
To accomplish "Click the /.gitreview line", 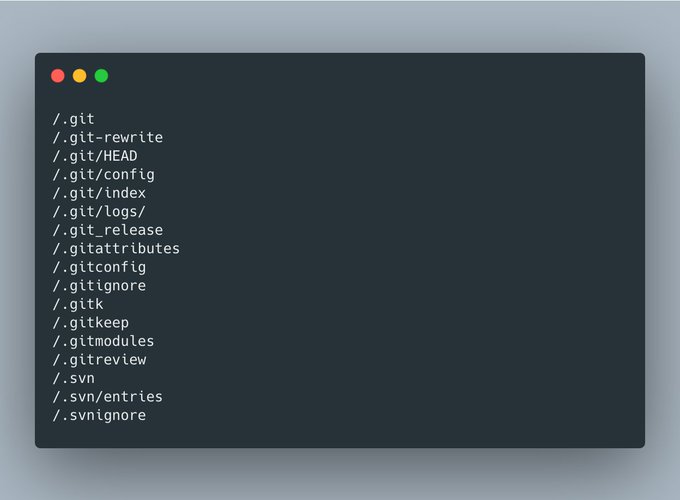I will tap(99, 360).
